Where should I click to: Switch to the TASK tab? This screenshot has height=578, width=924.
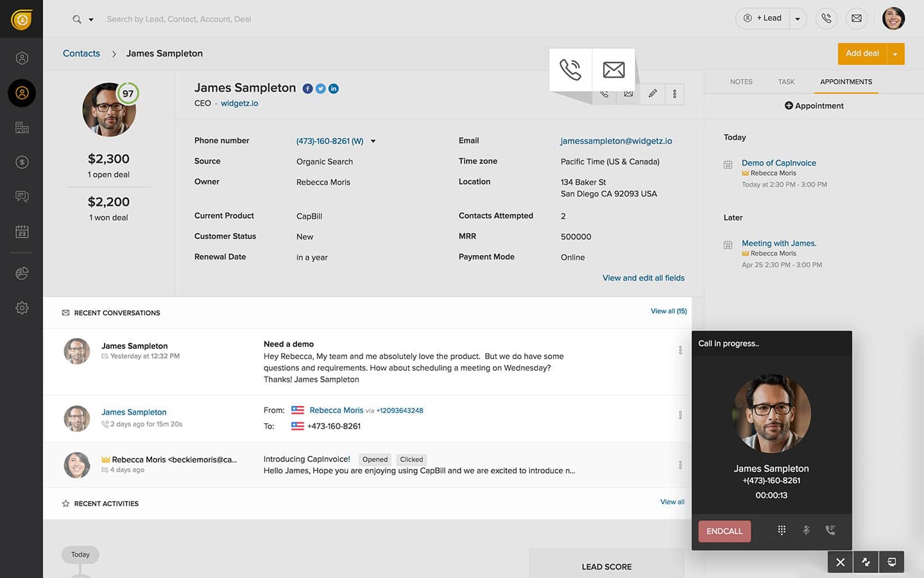point(786,82)
